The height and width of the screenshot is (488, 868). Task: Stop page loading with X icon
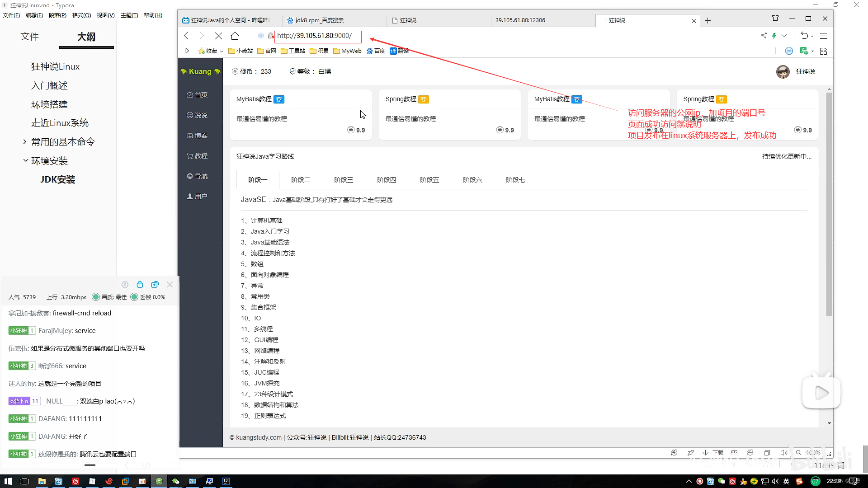click(x=218, y=36)
